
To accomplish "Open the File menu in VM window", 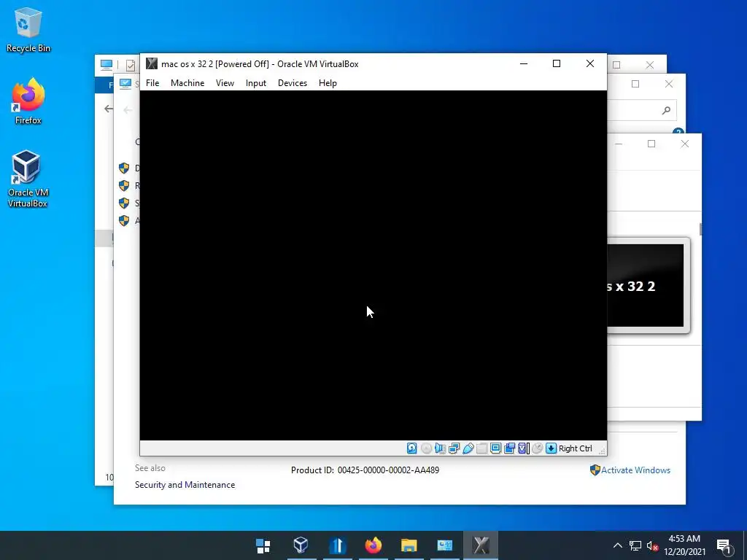I will 152,83.
